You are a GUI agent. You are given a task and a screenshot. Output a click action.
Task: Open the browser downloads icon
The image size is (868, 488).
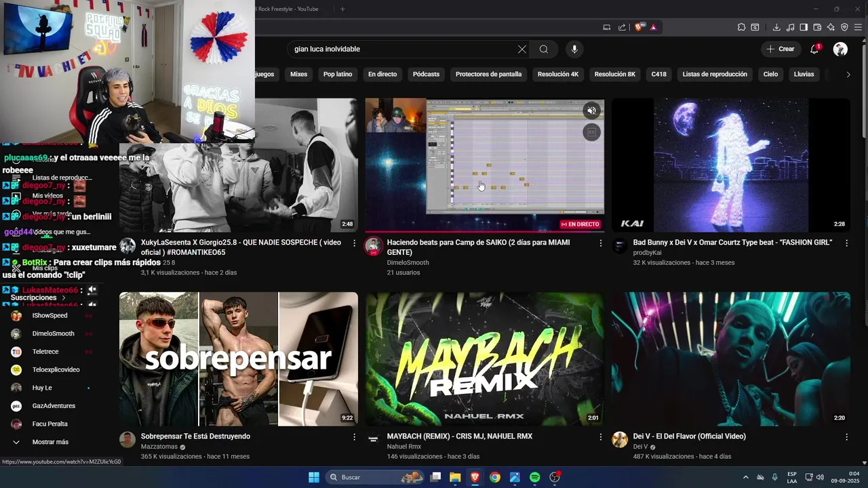[776, 27]
